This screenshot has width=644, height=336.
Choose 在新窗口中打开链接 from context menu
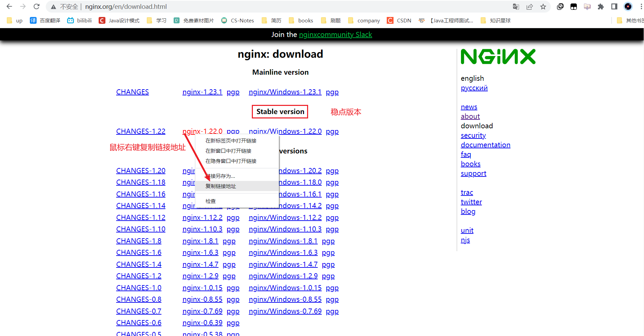click(237, 151)
